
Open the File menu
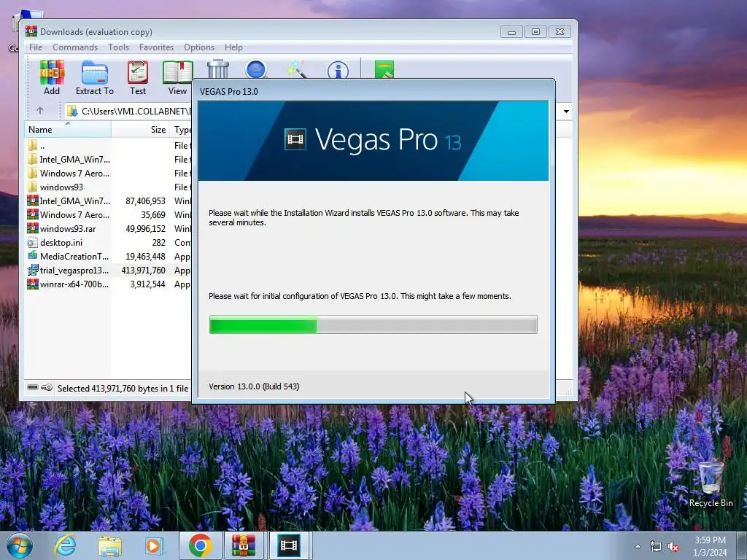coord(36,47)
